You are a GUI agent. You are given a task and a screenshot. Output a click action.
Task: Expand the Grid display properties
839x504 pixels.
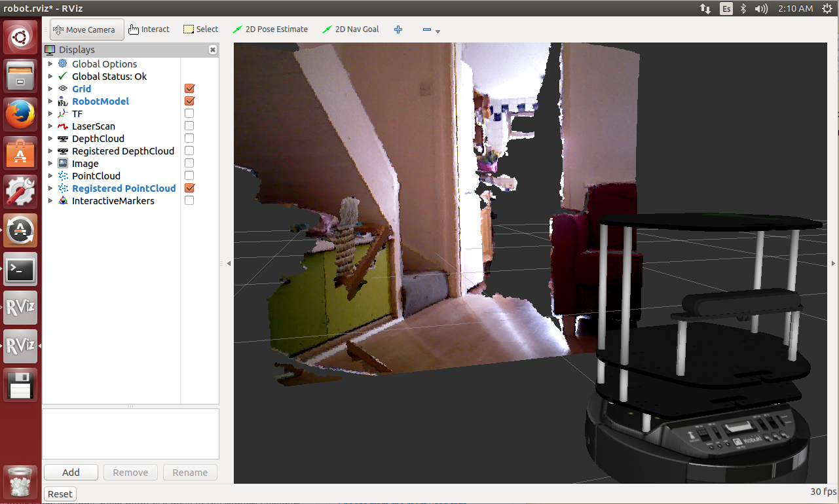pos(50,88)
